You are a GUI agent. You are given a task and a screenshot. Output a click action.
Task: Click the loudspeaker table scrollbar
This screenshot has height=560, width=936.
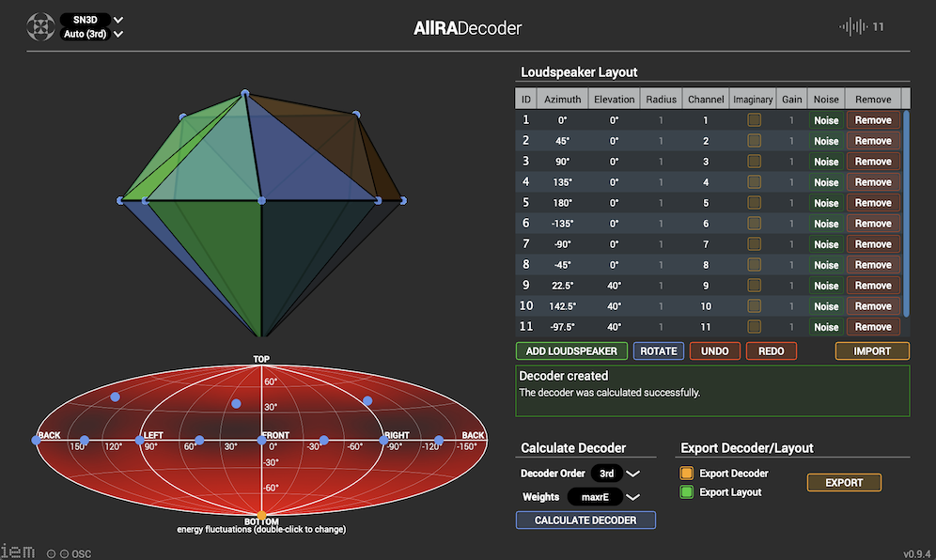tap(907, 212)
